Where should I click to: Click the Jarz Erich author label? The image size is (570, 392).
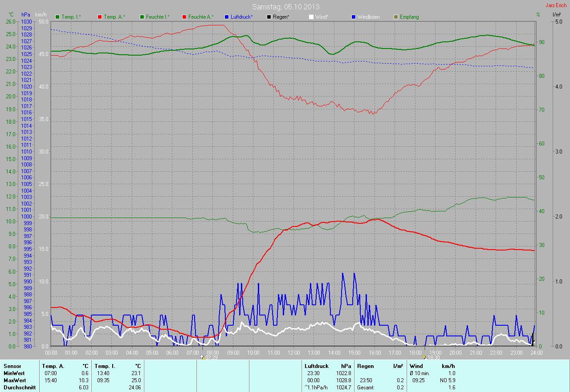tap(557, 5)
